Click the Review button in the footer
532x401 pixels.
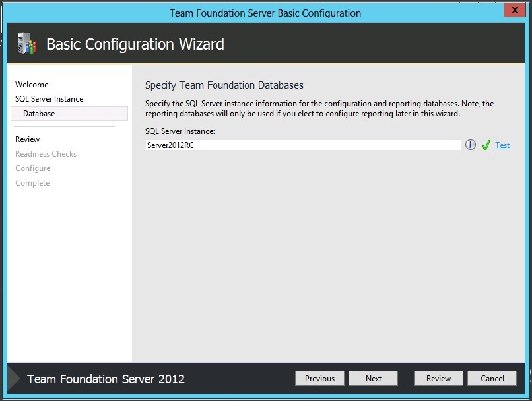(438, 379)
